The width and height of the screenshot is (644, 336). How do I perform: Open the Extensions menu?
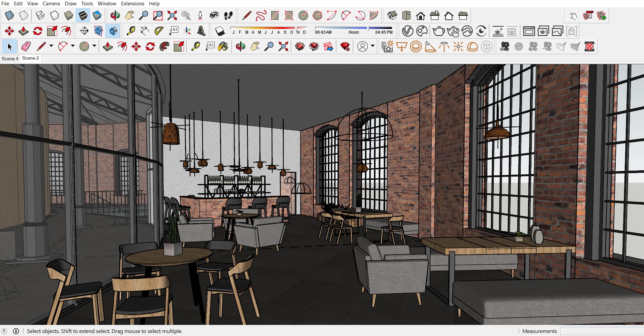(132, 4)
